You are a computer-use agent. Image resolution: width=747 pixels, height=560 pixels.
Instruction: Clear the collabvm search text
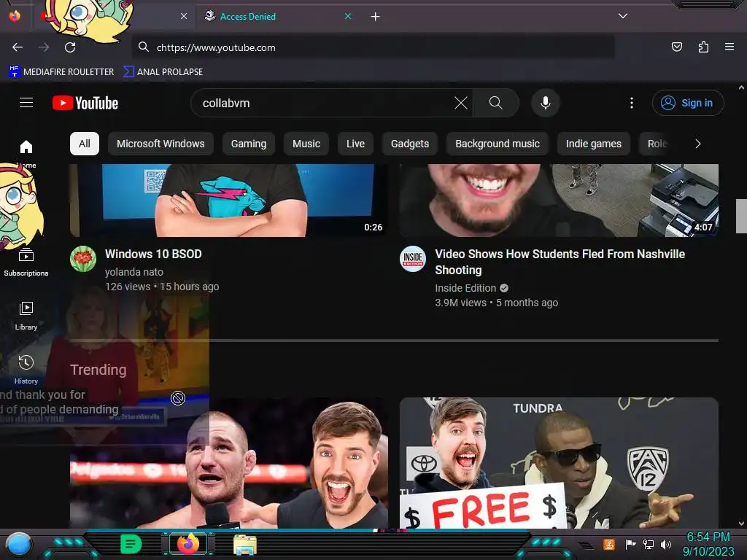461,103
